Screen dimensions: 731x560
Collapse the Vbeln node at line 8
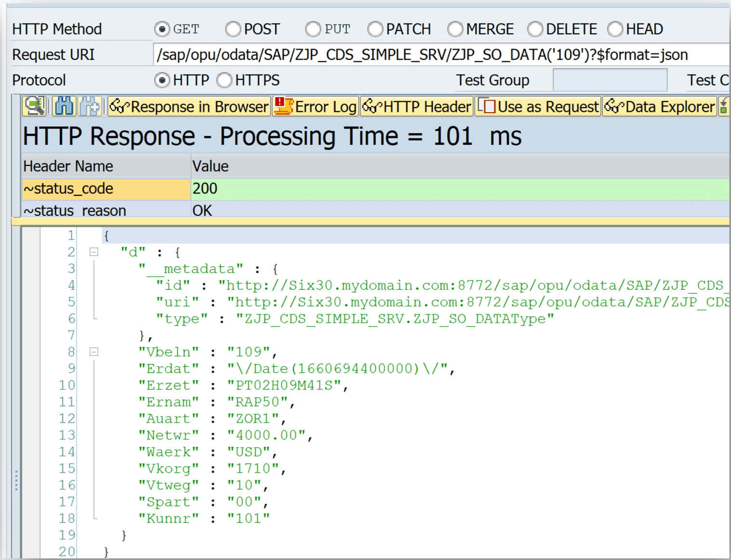click(x=94, y=352)
